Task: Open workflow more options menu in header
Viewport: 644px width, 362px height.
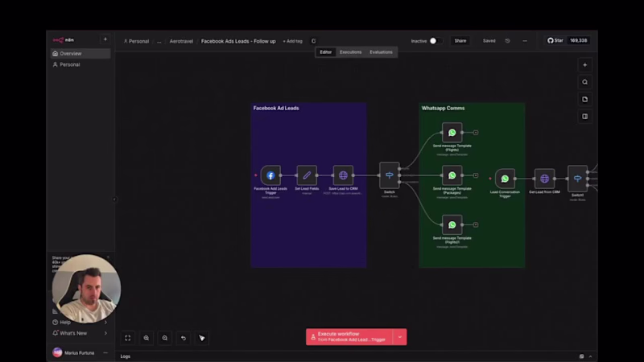Action: click(x=525, y=41)
